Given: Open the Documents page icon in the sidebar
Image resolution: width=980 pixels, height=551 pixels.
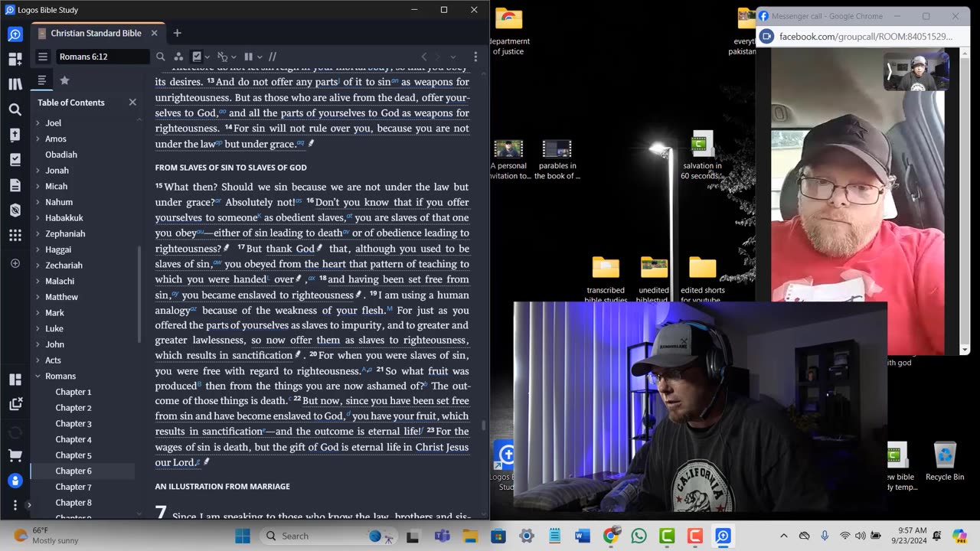Looking at the screenshot, I should 15,185.
